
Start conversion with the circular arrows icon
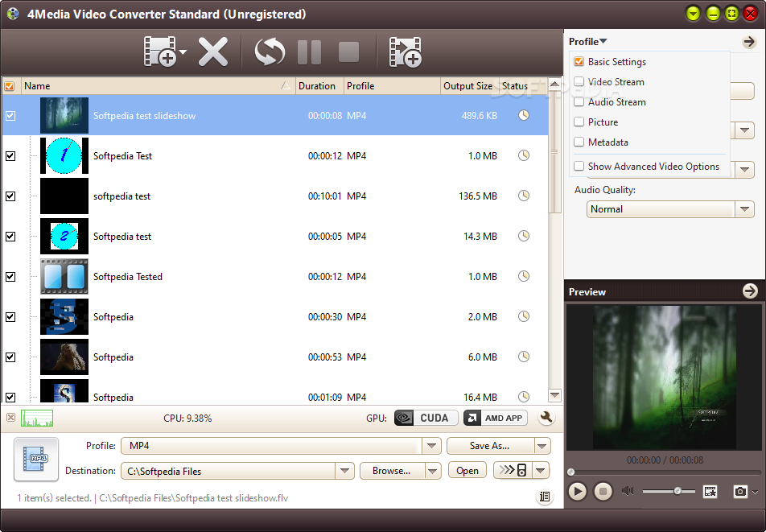[270, 52]
